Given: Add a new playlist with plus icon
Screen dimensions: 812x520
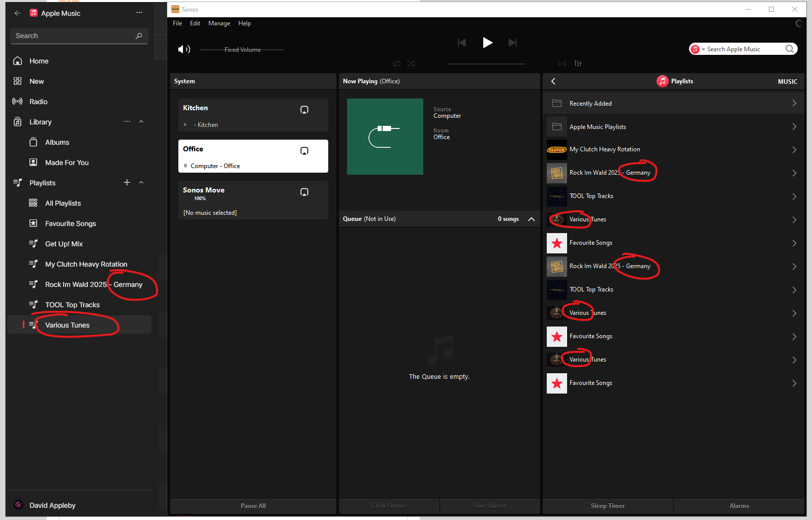Looking at the screenshot, I should click(x=127, y=182).
